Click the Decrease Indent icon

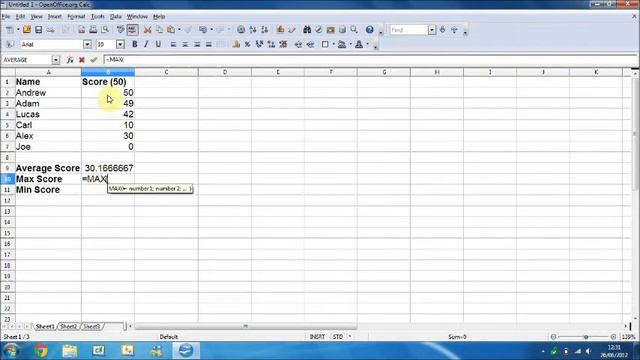pyautogui.click(x=298, y=44)
